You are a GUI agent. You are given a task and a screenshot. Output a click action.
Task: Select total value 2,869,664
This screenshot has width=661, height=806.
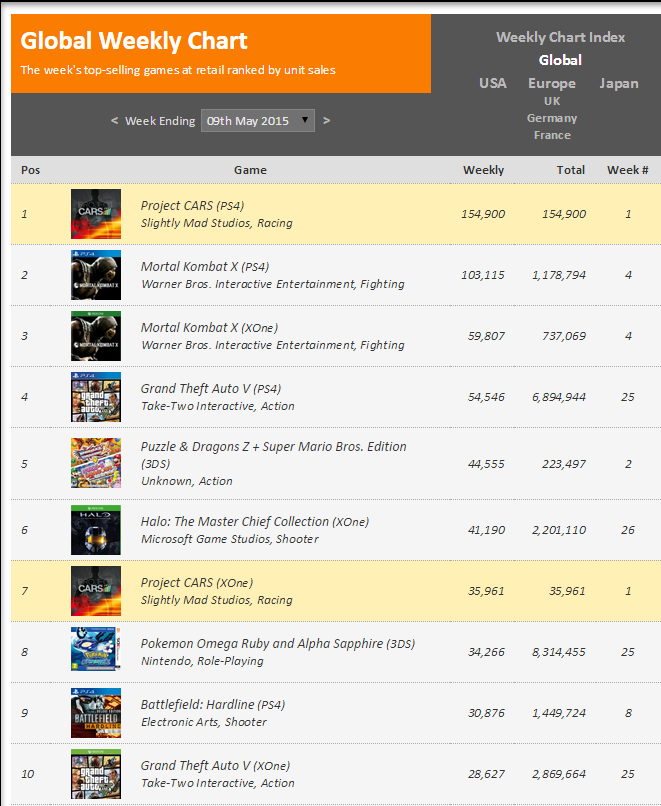[x=559, y=774]
